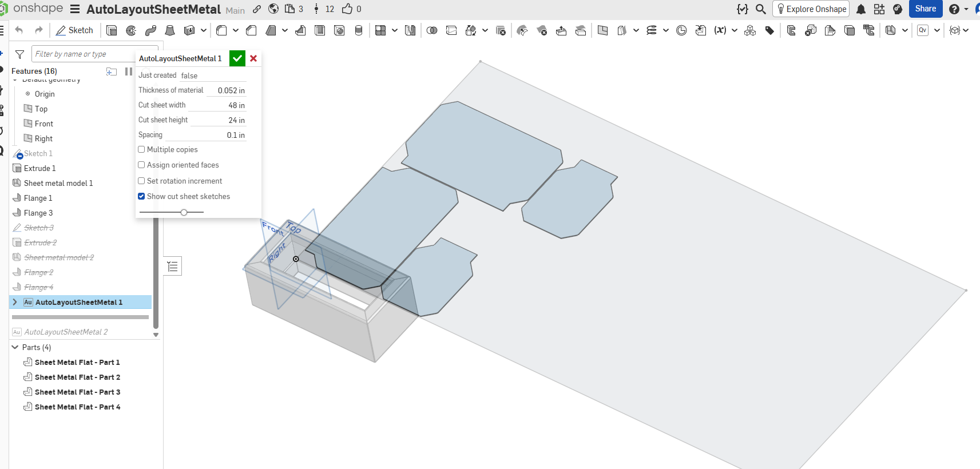The height and width of the screenshot is (469, 980).
Task: Select the Flange 1 feature
Action: (38, 198)
